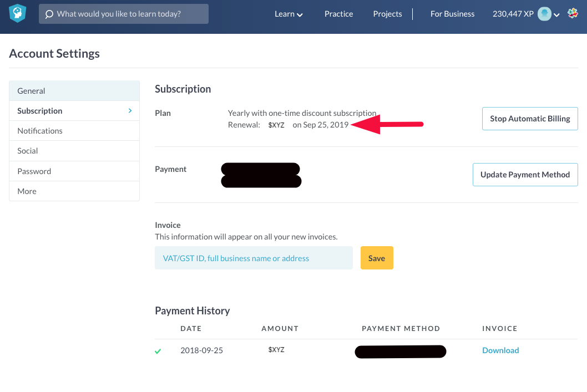Go to Projects in the navbar

tap(387, 14)
